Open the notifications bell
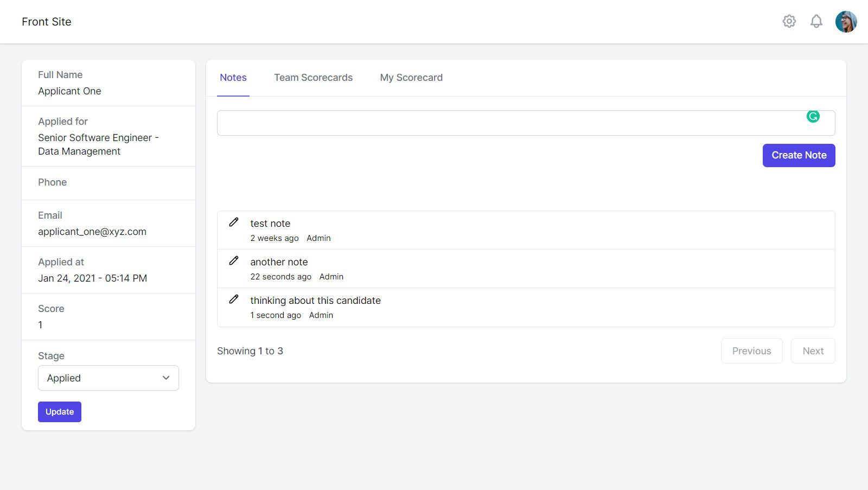Screen dimensions: 868x490 [x=816, y=21]
